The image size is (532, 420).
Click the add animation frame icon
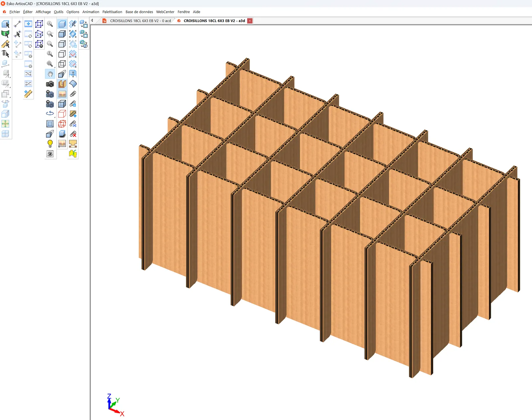click(28, 24)
